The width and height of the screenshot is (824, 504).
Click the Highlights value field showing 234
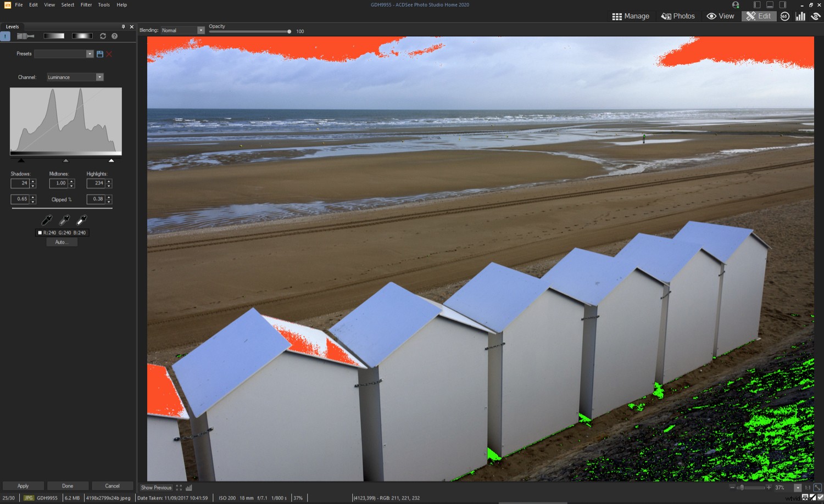97,183
